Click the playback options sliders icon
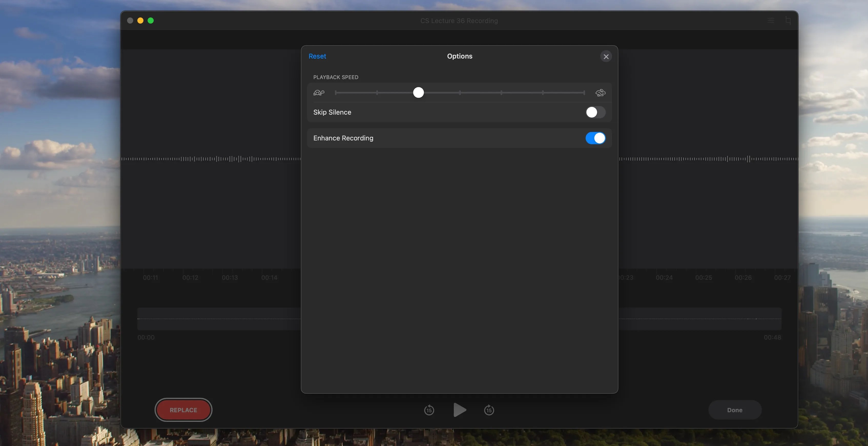 [771, 21]
